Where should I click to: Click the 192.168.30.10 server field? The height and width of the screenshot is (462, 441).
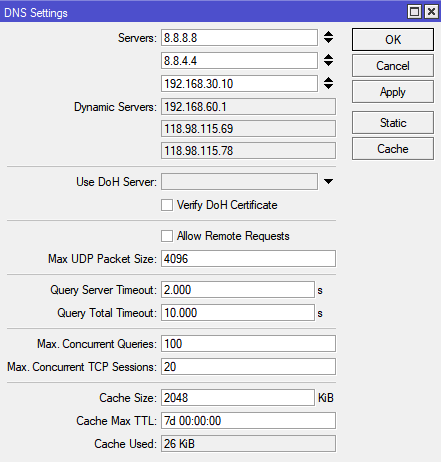pyautogui.click(x=239, y=84)
